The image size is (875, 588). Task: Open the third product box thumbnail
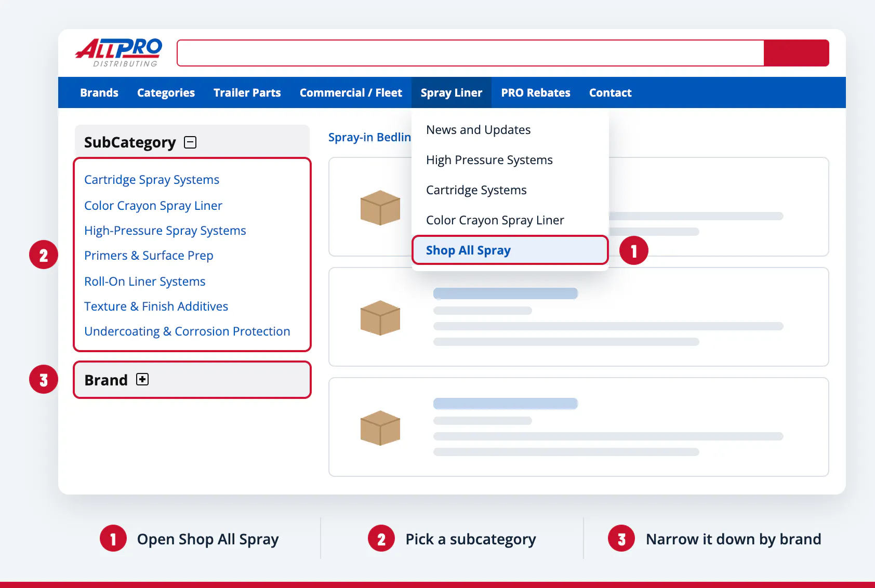[x=380, y=428]
